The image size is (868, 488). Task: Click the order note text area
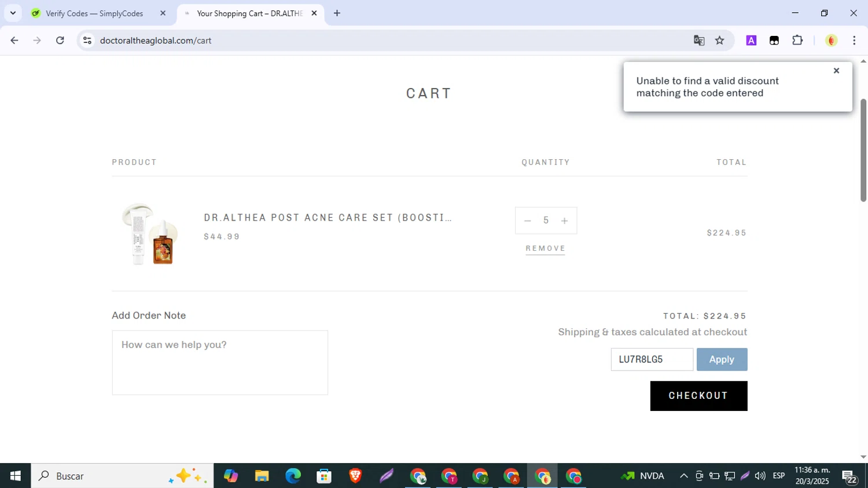(220, 362)
